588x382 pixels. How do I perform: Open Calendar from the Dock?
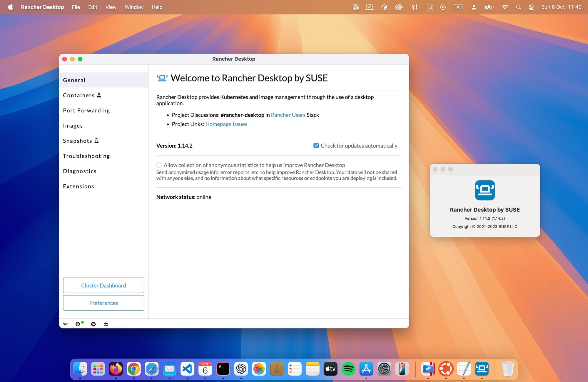[x=205, y=369]
